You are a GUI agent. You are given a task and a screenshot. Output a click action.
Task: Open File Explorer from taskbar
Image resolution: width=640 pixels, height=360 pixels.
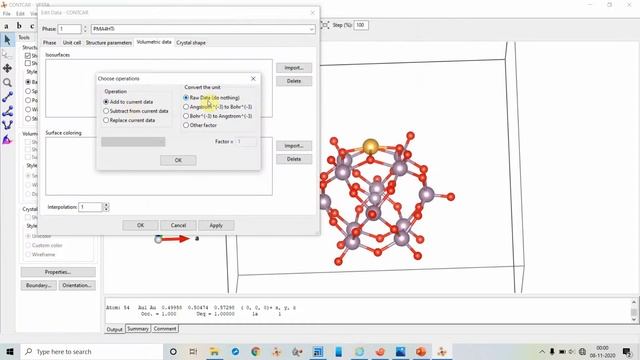(214, 351)
